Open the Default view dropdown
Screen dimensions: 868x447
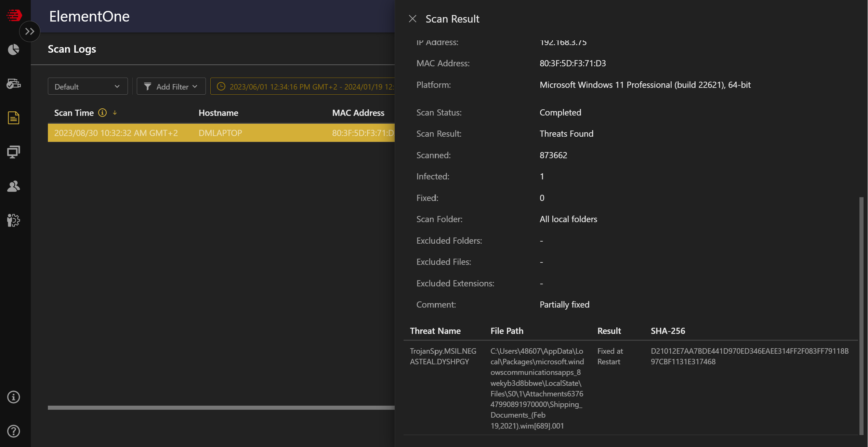88,86
